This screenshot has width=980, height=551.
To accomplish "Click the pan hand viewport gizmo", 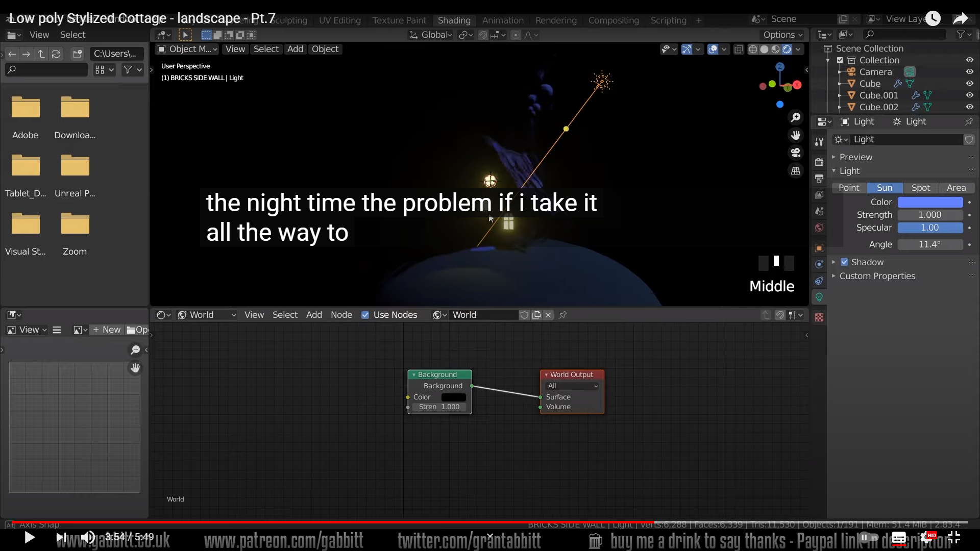I will (795, 135).
